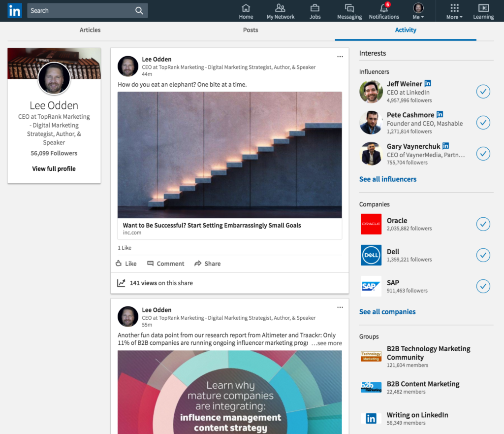
Task: Open the Learning section
Action: pyautogui.click(x=483, y=12)
